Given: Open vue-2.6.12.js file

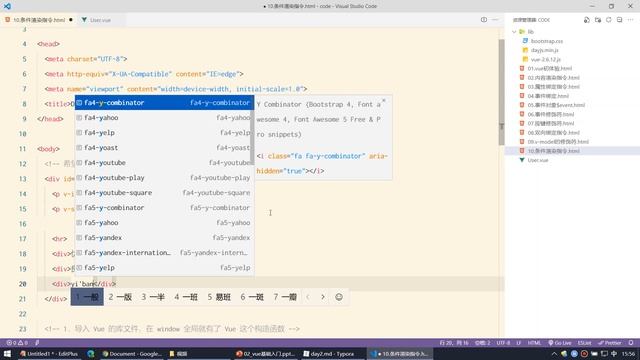Looking at the screenshot, I should 546,59.
